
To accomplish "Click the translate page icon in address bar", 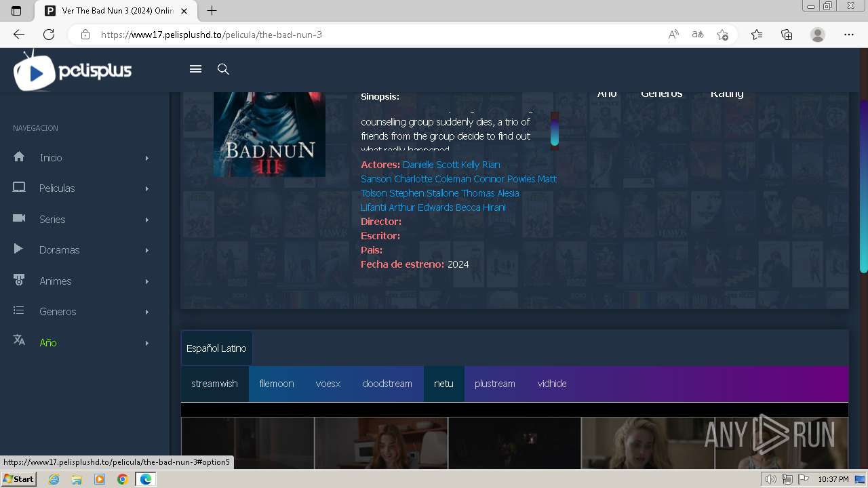I will [x=698, y=35].
